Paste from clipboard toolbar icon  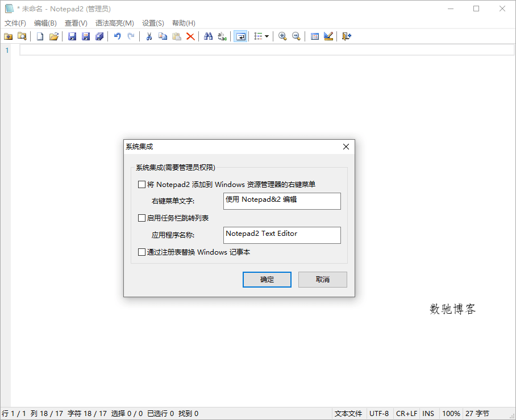(x=177, y=36)
